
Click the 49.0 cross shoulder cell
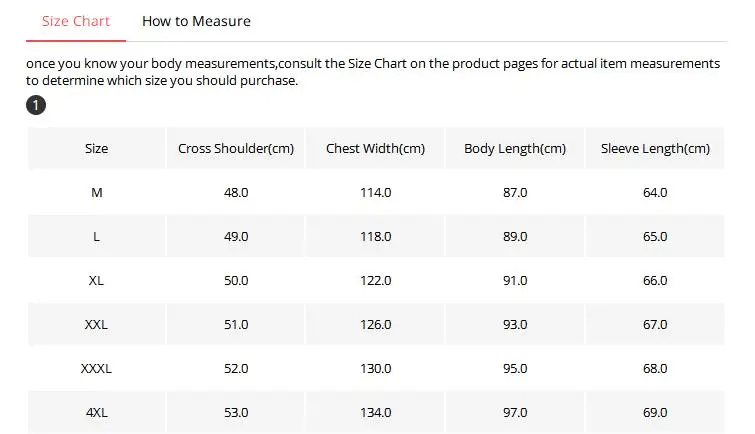(236, 237)
